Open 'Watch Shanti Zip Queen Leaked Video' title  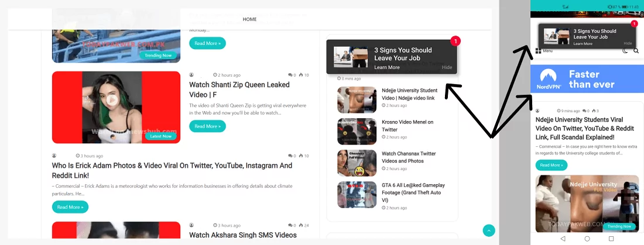coord(239,90)
